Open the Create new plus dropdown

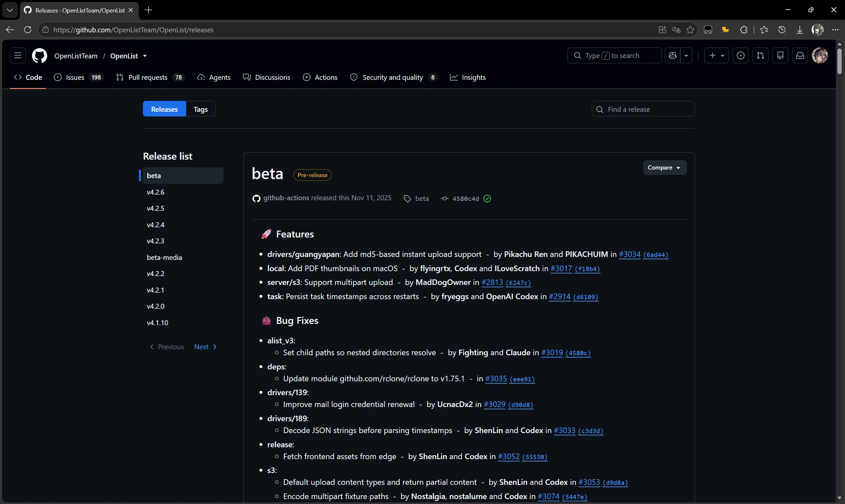717,55
